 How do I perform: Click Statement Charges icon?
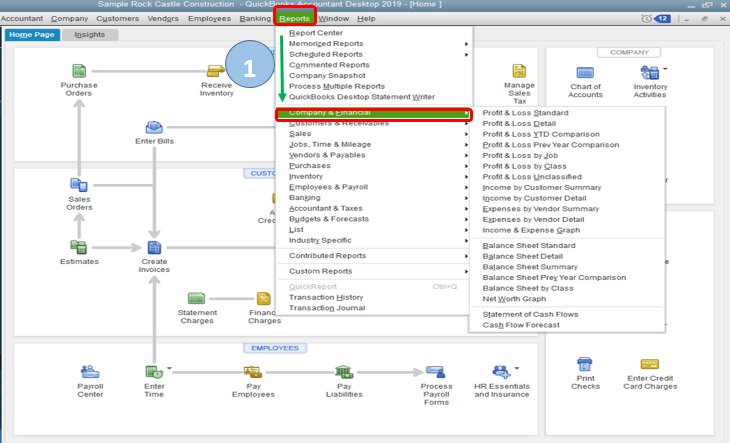coord(196,298)
